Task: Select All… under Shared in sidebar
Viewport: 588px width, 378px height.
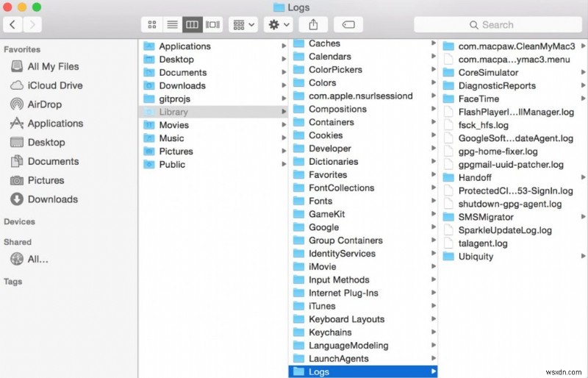Action: pos(29,259)
